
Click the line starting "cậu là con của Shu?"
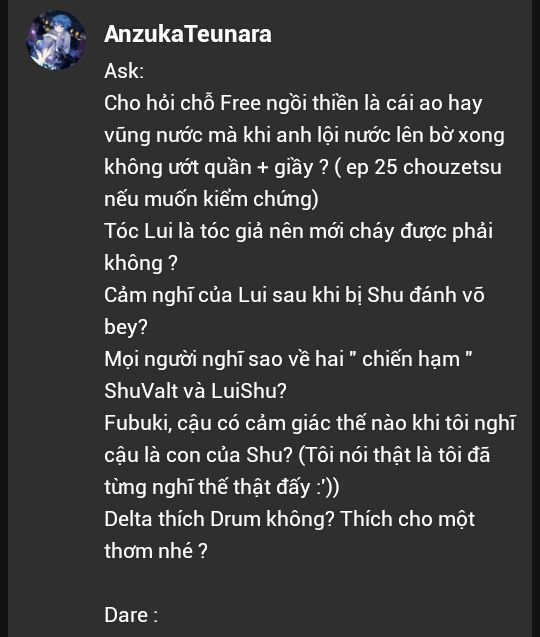click(x=297, y=455)
